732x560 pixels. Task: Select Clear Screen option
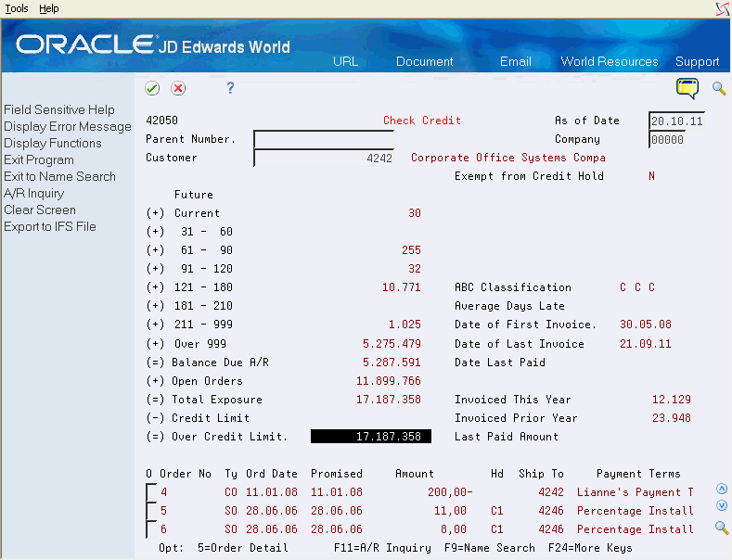40,210
